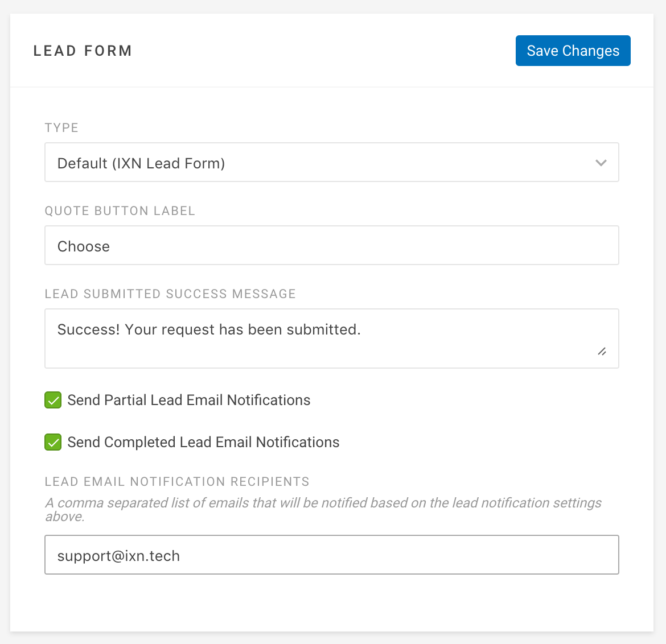
Task: Click the chevron arrow in Type field
Action: point(601,163)
